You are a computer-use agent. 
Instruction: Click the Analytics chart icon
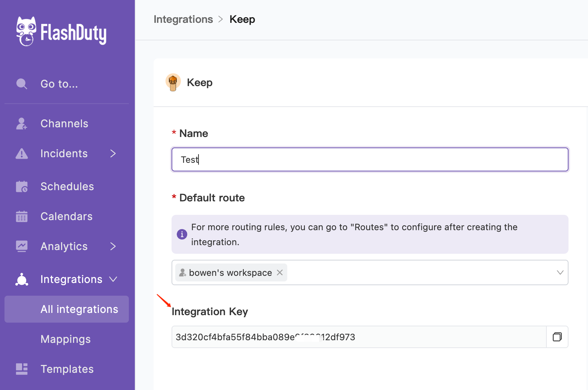pos(22,246)
